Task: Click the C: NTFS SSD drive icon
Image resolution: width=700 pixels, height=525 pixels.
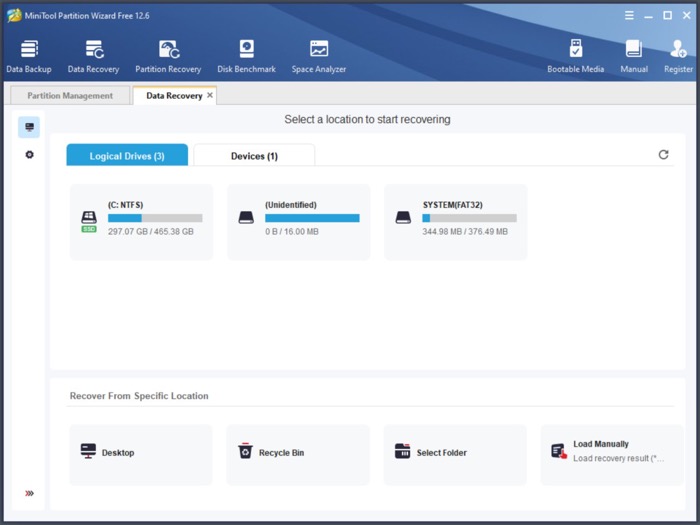Action: pos(89,221)
